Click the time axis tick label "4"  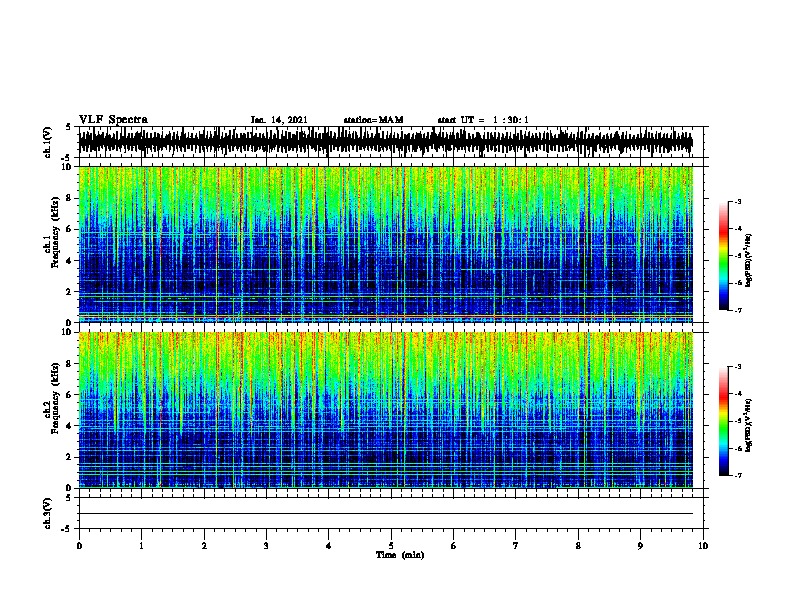point(328,546)
